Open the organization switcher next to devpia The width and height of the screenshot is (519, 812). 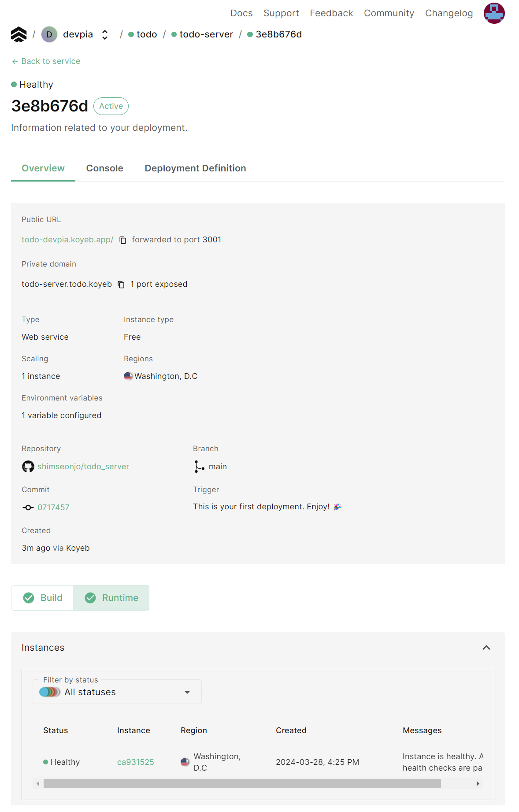pyautogui.click(x=105, y=35)
